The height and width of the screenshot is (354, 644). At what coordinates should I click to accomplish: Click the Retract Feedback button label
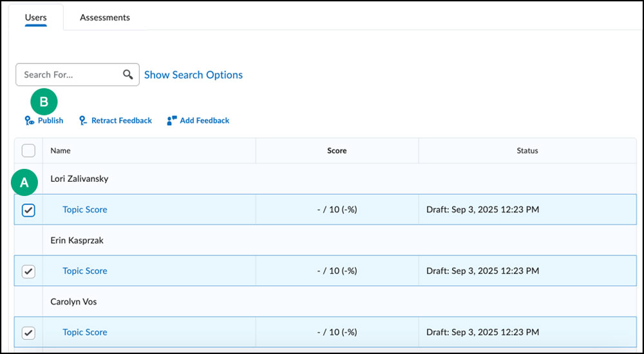click(122, 121)
